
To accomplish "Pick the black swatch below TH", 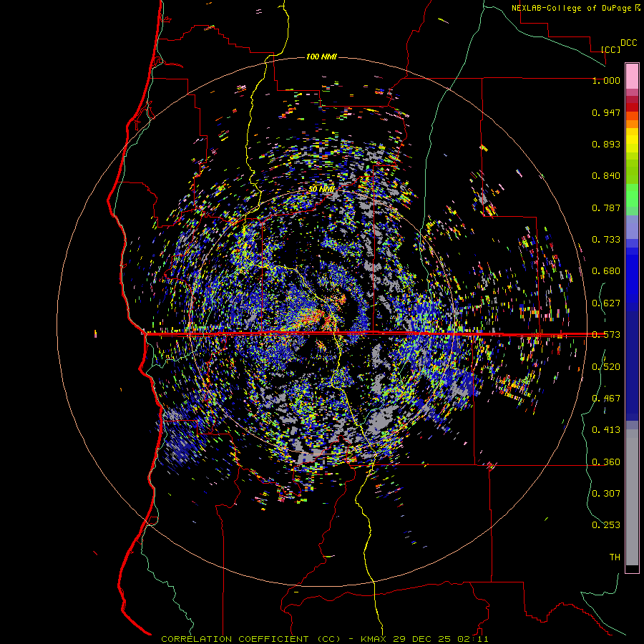I will click(632, 568).
